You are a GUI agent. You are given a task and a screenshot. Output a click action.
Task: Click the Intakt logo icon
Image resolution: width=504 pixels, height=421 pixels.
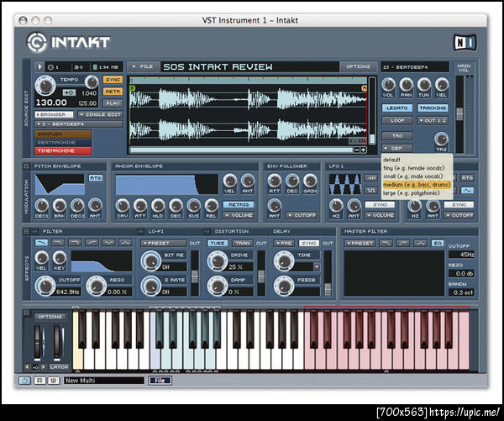point(37,42)
